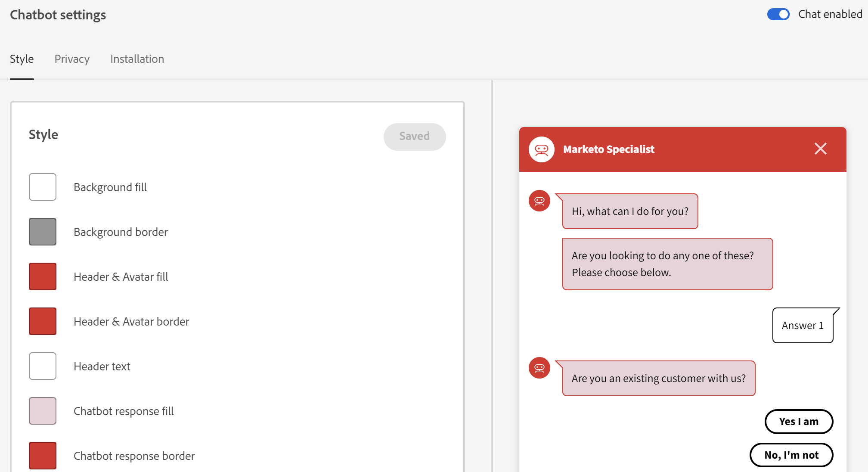The height and width of the screenshot is (472, 868).
Task: Click bot avatar beside first greeting message
Action: click(539, 201)
